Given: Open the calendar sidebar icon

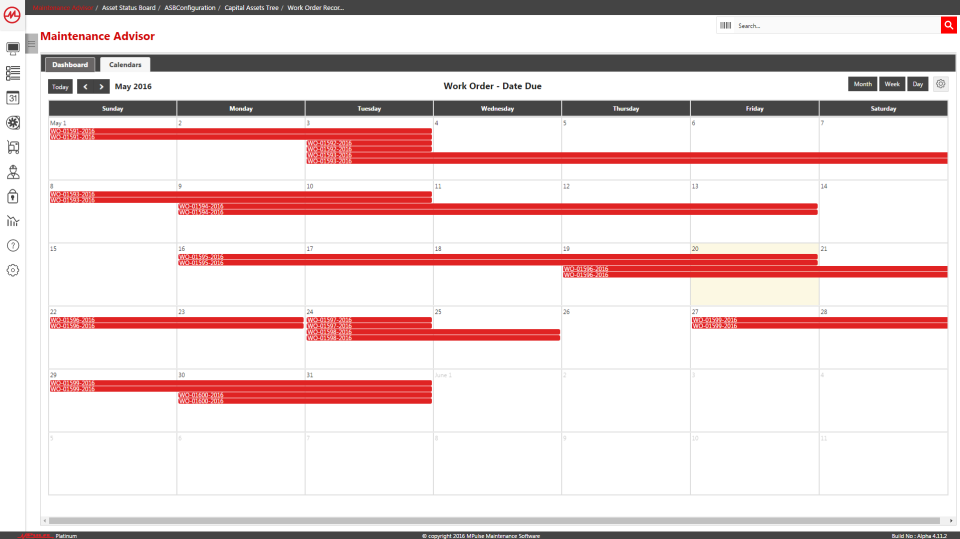Looking at the screenshot, I should (13, 98).
